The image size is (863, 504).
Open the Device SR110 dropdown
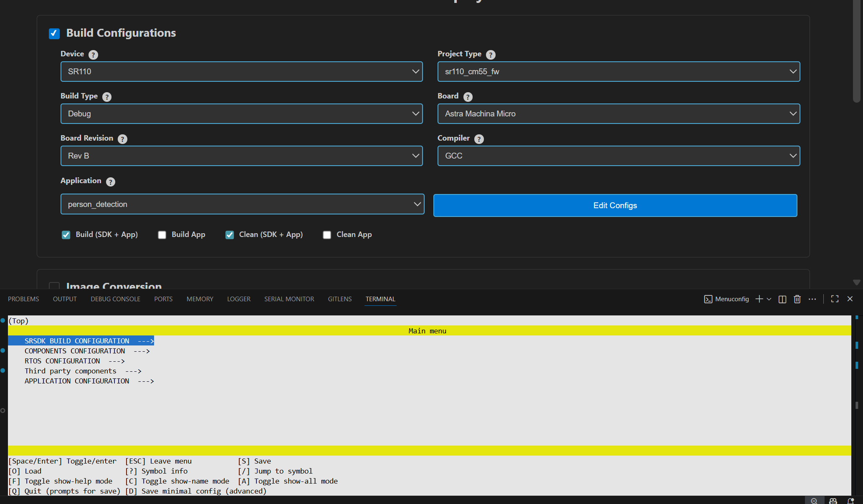(x=241, y=72)
